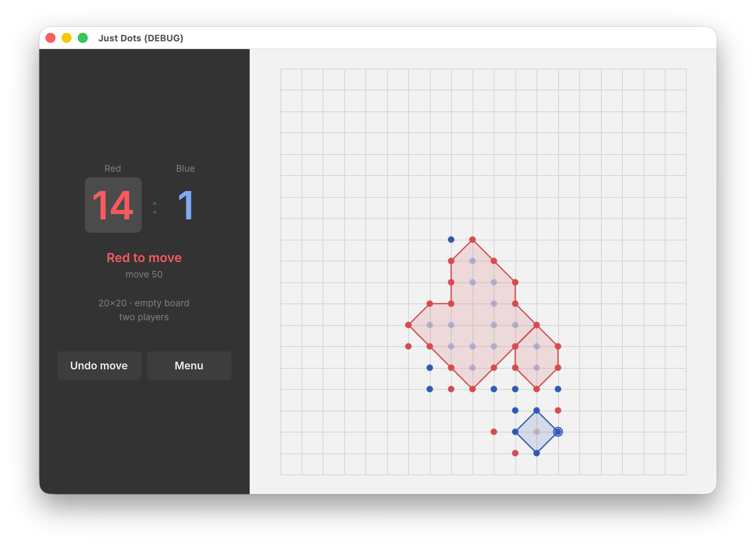Screen dimensions: 756x546
Task: Click the isolated red dot left of blue diamond
Action: click(x=494, y=432)
